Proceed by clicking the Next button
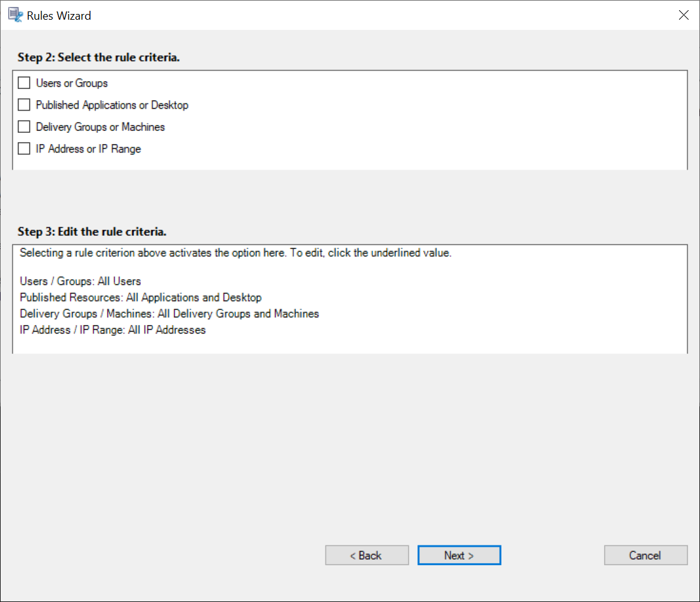Viewport: 700px width, 602px height. pyautogui.click(x=459, y=556)
